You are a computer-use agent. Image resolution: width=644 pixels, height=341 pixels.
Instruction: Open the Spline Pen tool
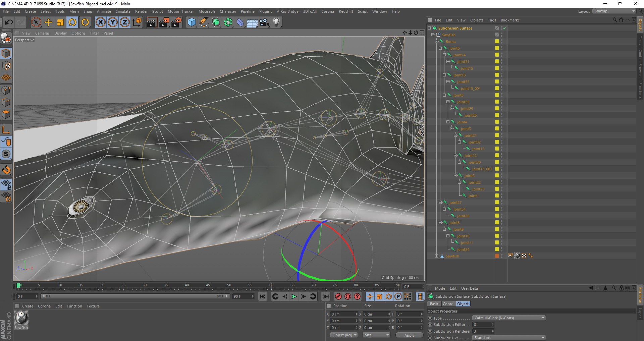204,22
